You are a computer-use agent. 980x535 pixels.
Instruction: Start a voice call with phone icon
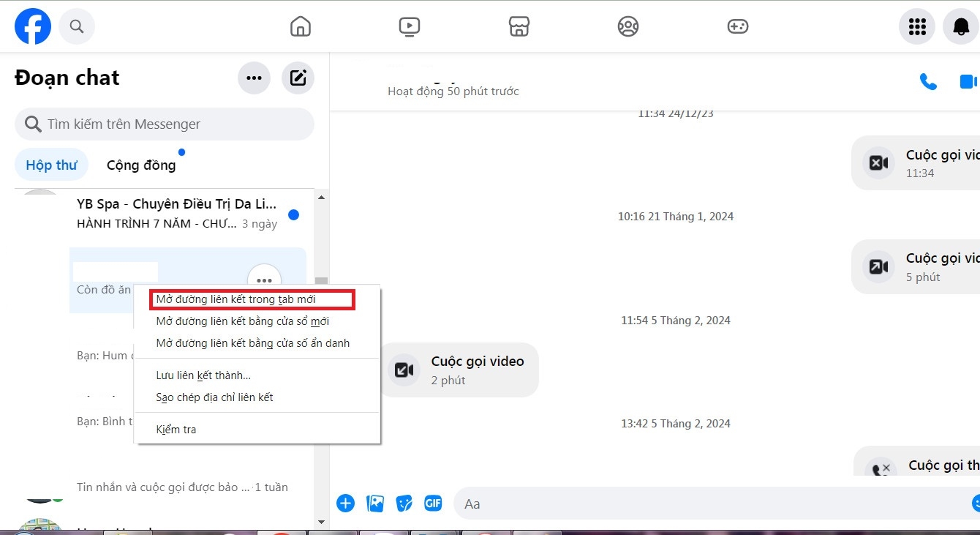[928, 81]
